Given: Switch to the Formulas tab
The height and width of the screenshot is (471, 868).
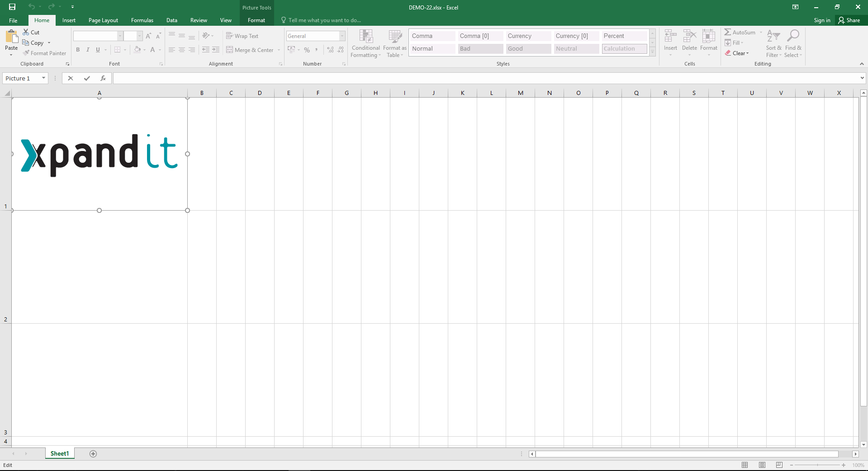Looking at the screenshot, I should click(142, 20).
